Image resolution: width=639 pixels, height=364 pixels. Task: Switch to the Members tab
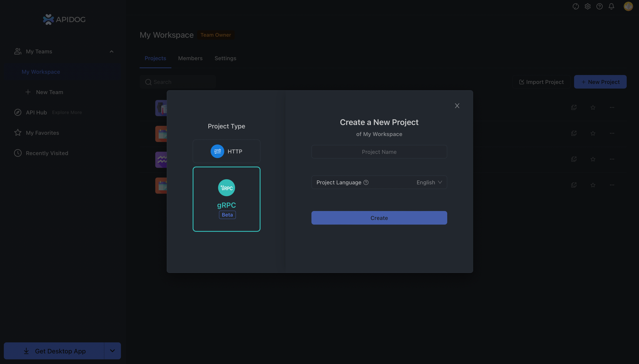pyautogui.click(x=190, y=58)
